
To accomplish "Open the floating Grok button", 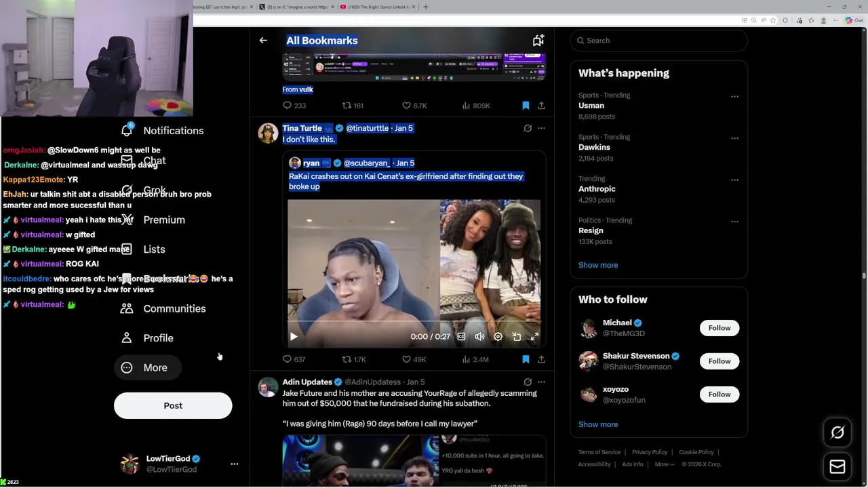I will 837,432.
